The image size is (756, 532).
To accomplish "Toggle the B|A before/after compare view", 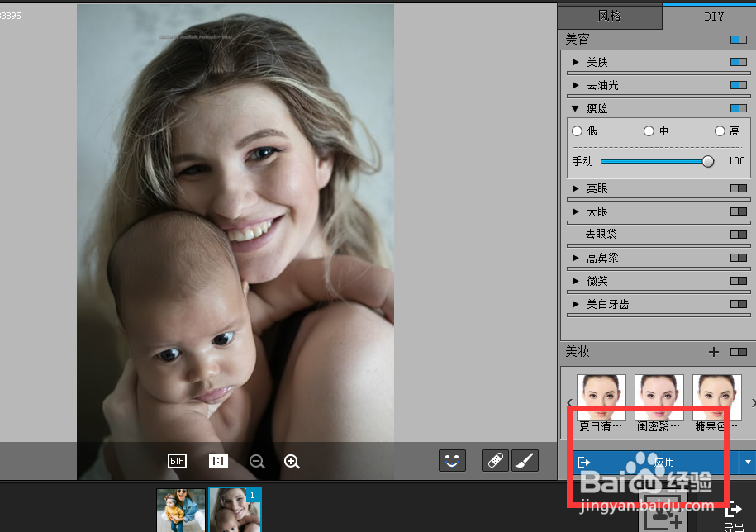I will point(177,461).
